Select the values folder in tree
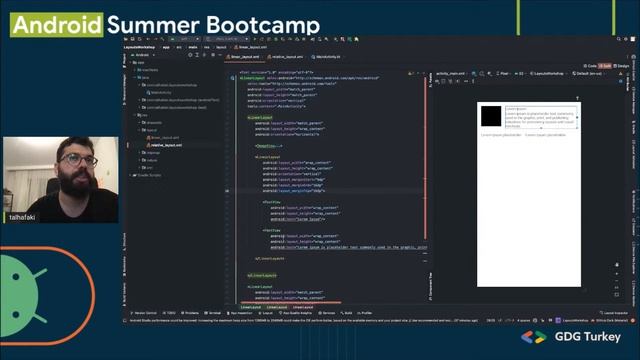The width and height of the screenshot is (640, 360). click(x=150, y=160)
